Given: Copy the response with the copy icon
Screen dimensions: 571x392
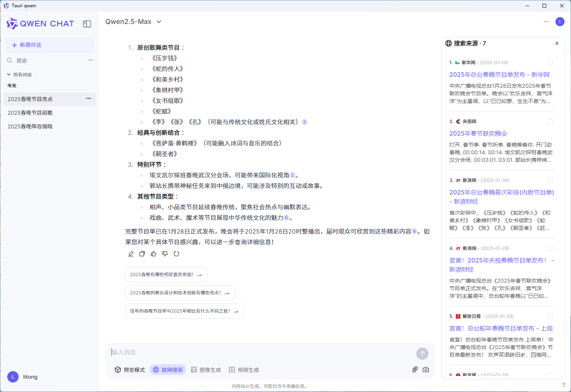Looking at the screenshot, I should [x=142, y=254].
